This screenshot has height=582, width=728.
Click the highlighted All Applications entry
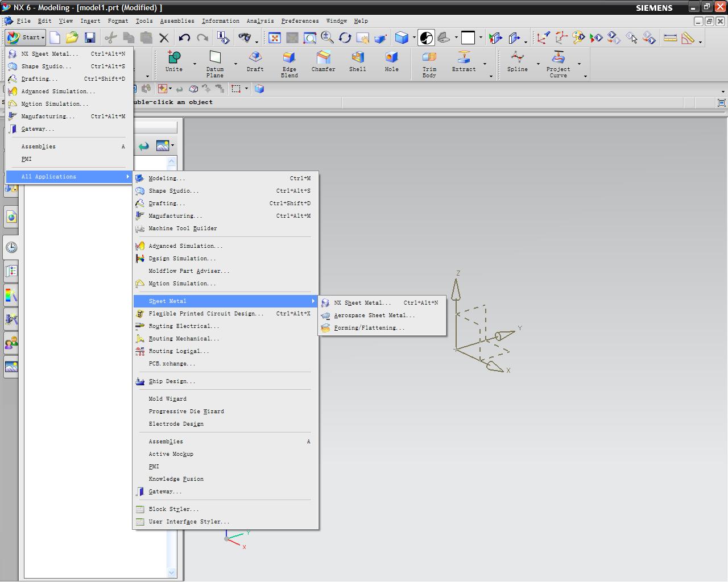[x=69, y=177]
